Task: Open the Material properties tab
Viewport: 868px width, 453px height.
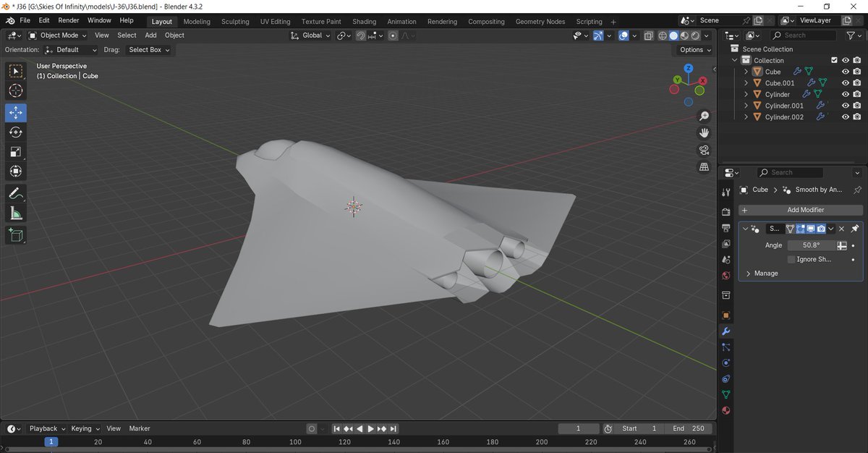Action: tap(726, 410)
